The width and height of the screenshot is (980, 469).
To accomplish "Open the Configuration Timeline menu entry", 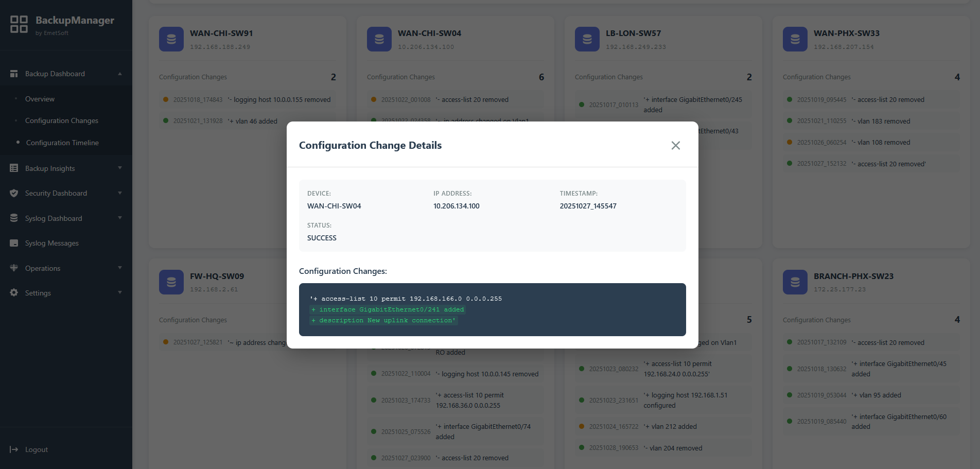I will 62,143.
